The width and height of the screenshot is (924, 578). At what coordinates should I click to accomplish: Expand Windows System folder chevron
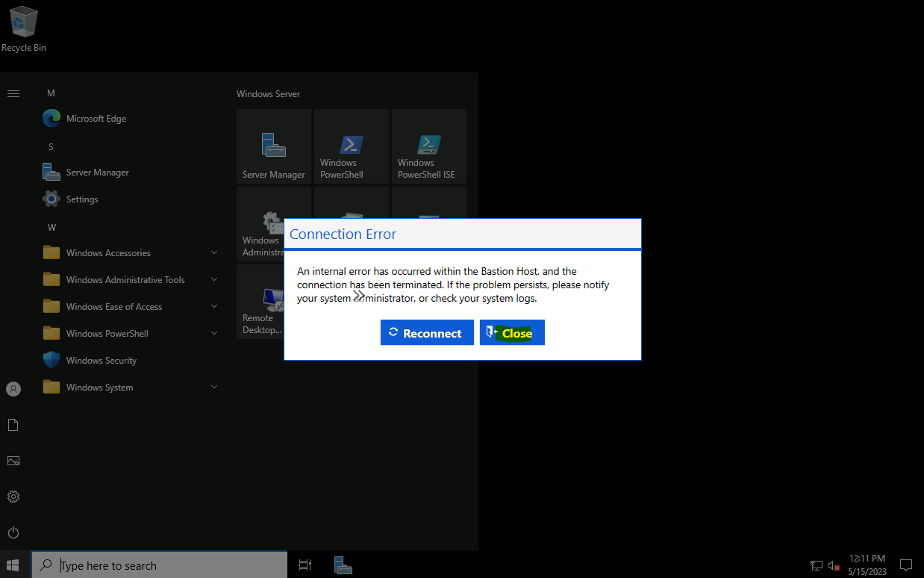[214, 387]
